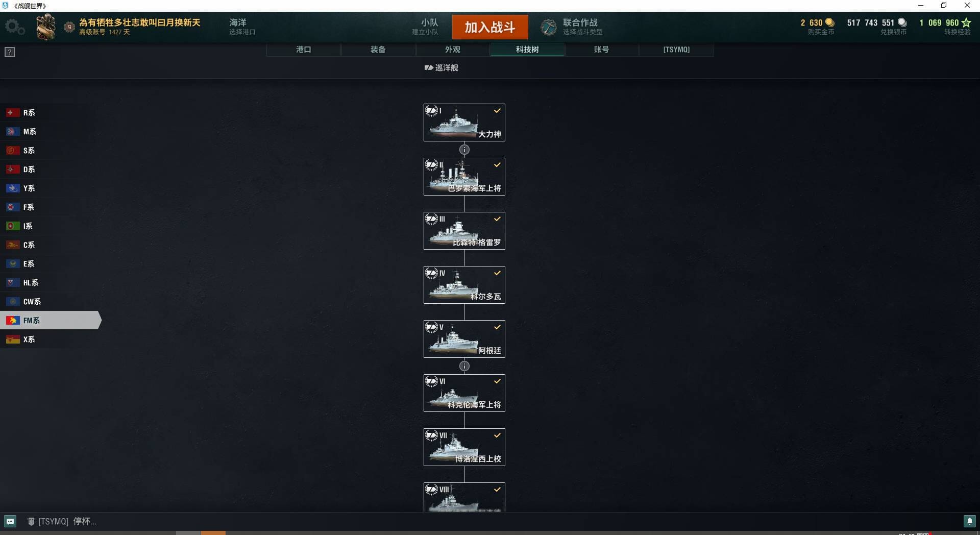Switch to the 装备 tab
Screen dimensions: 980x535
(x=378, y=50)
